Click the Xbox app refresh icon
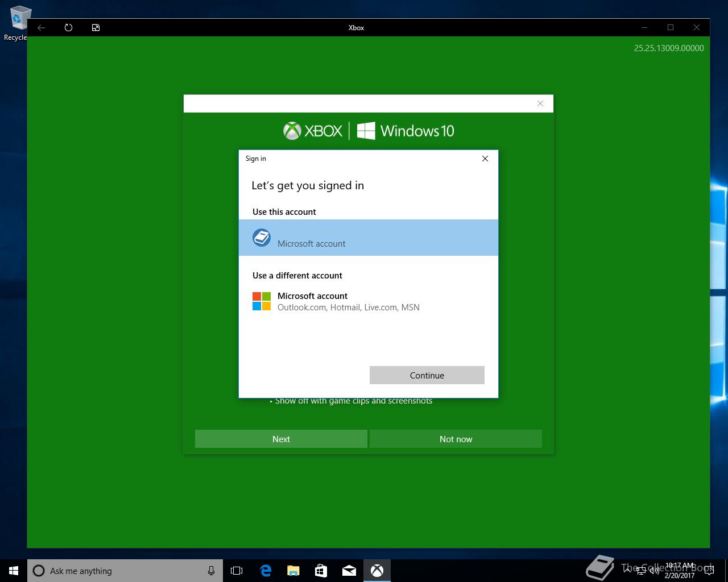The width and height of the screenshot is (728, 582). click(68, 27)
